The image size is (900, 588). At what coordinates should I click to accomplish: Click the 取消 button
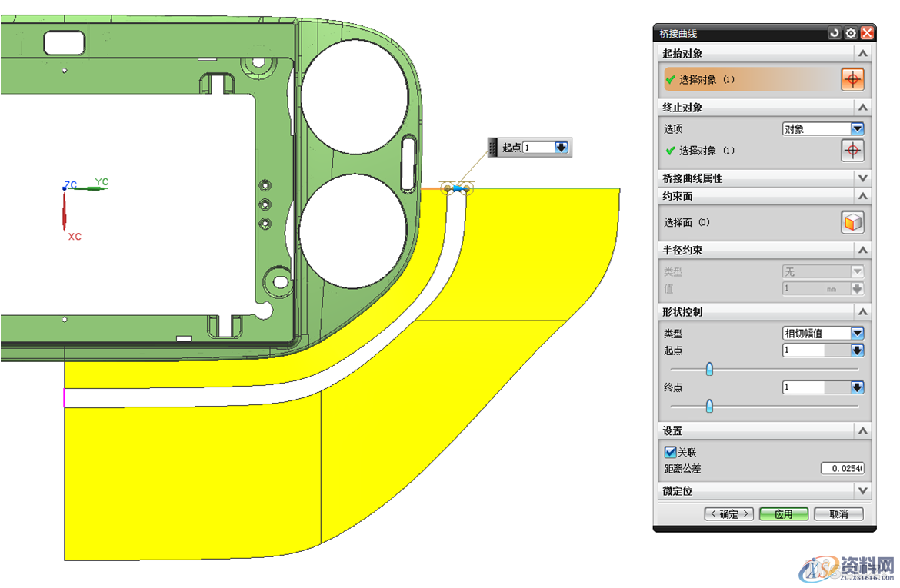[x=838, y=514]
